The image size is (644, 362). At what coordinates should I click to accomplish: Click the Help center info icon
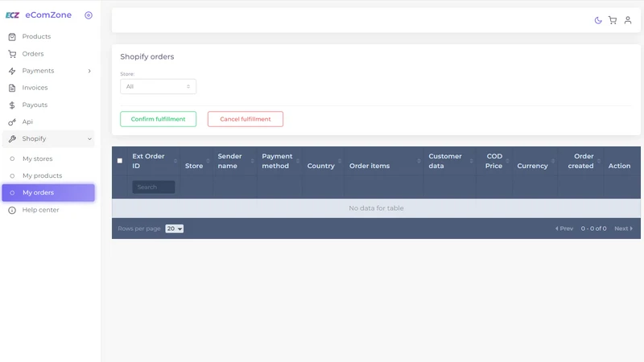[12, 210]
